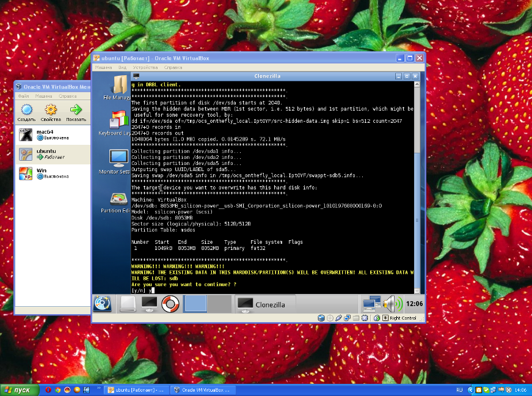Click the network connections icon in guest panel
The image size is (532, 396).
370,303
